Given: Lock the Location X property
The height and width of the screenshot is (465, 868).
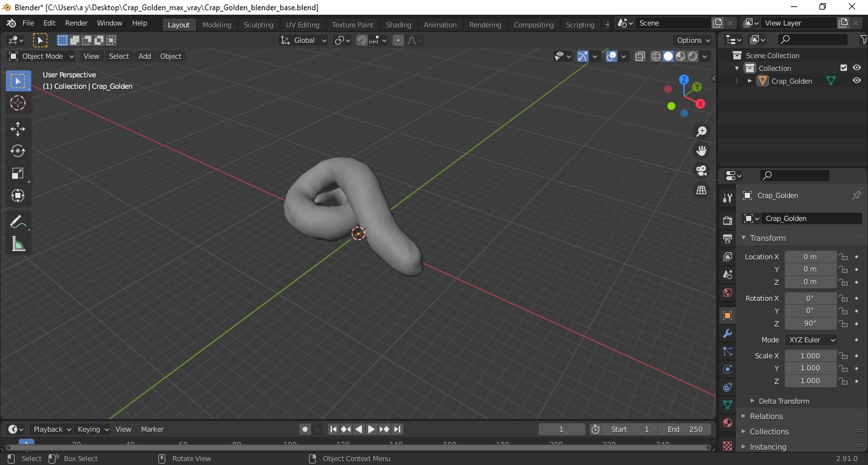Looking at the screenshot, I should pyautogui.click(x=843, y=257).
